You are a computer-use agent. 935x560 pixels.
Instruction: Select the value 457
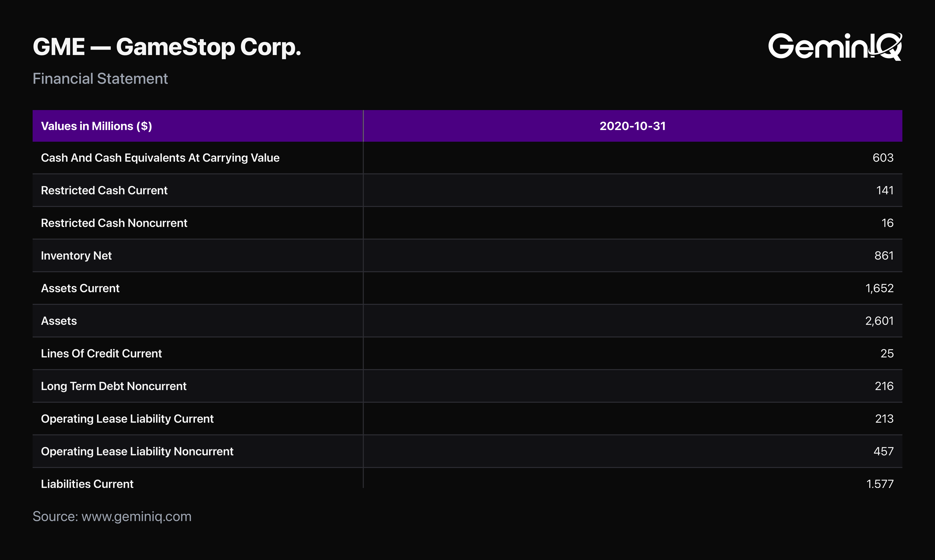(x=884, y=451)
